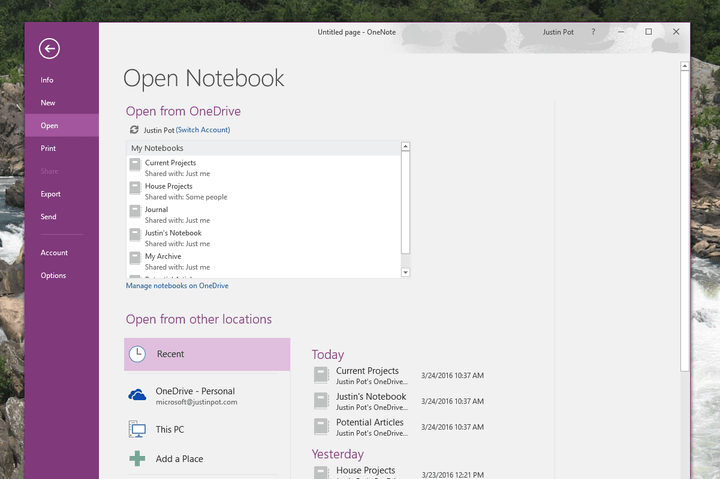The height and width of the screenshot is (479, 720).
Task: Click the This PC computer icon
Action: coord(137,429)
